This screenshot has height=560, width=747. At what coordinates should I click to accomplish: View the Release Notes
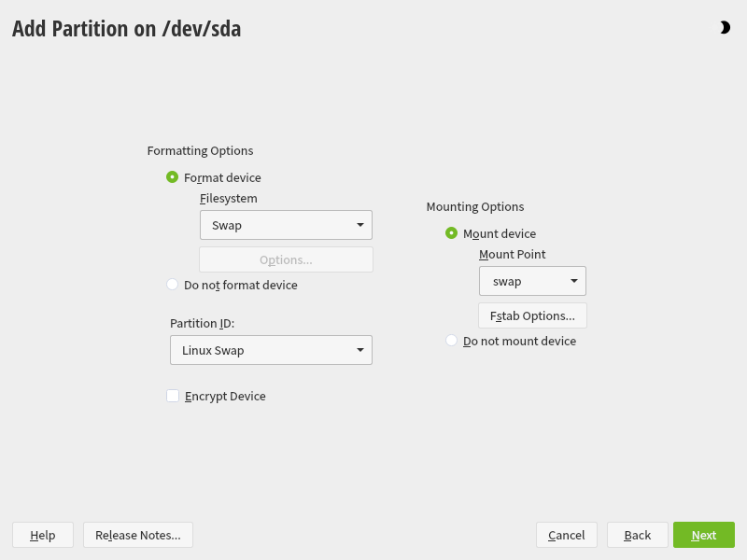[x=138, y=535]
